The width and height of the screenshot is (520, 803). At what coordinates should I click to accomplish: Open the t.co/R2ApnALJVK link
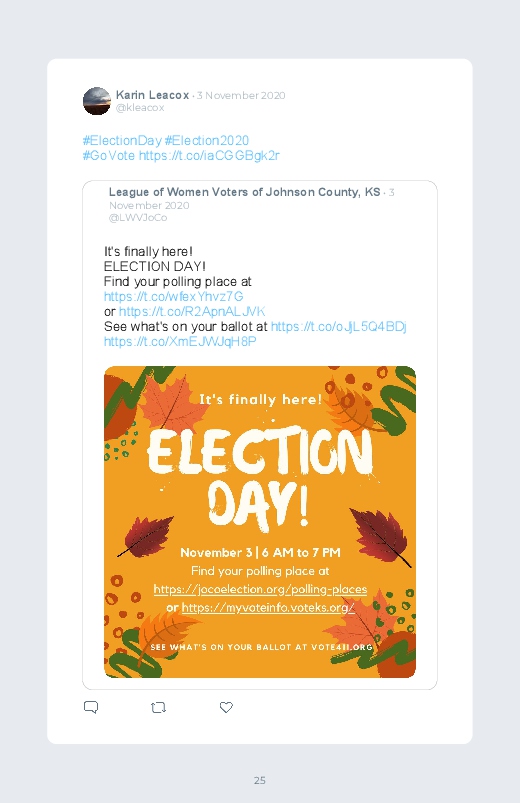pyautogui.click(x=192, y=311)
